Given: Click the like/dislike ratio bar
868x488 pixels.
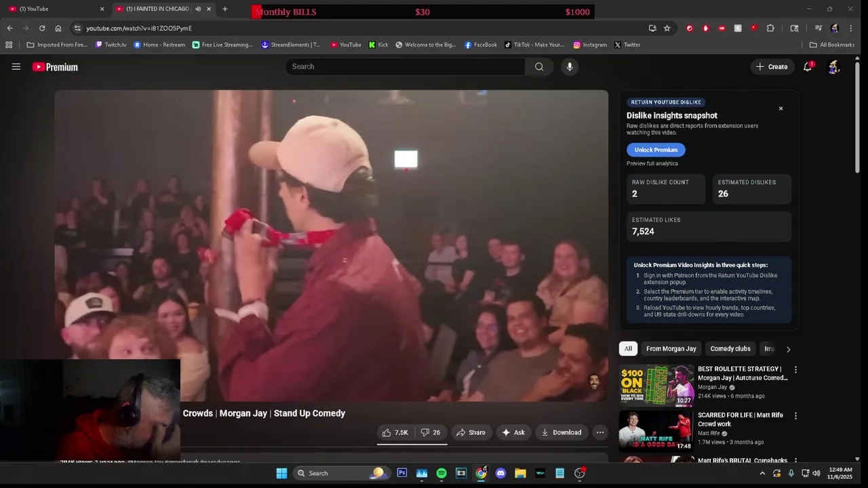Looking at the screenshot, I should click(412, 444).
